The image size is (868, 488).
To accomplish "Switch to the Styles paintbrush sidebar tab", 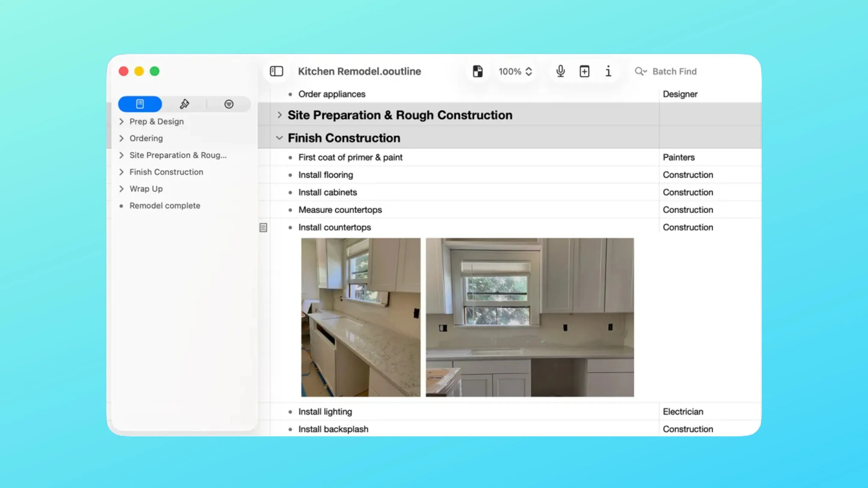I will 184,104.
